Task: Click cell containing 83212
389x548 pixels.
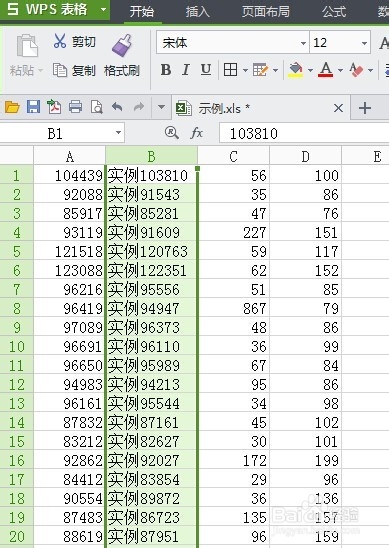Action: tap(70, 441)
